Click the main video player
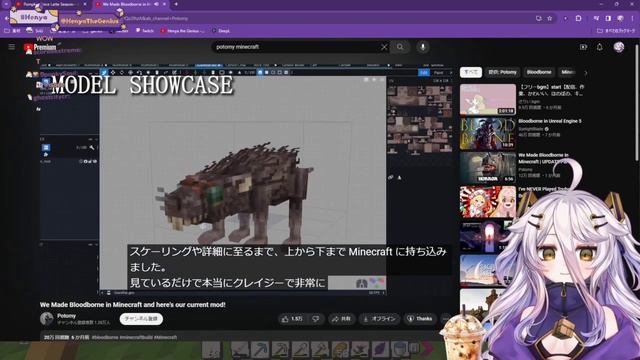 [x=246, y=179]
